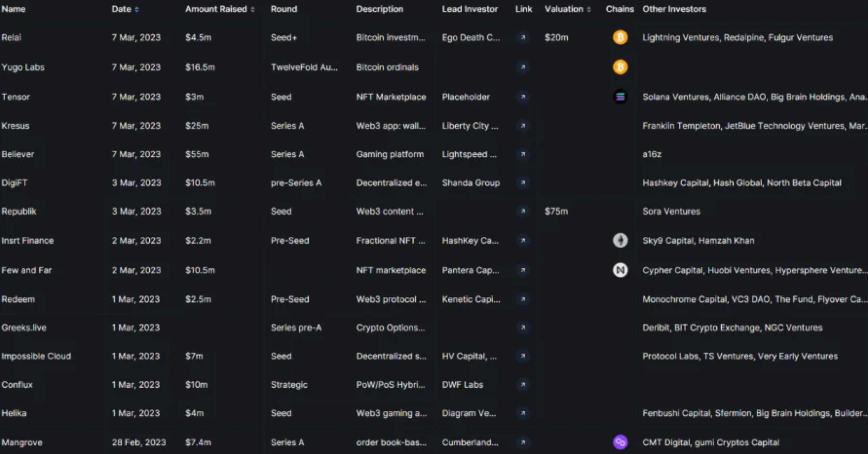Screen dimensions: 868x454
Task: Open the external link icon for Insrt Finance
Action: (523, 240)
